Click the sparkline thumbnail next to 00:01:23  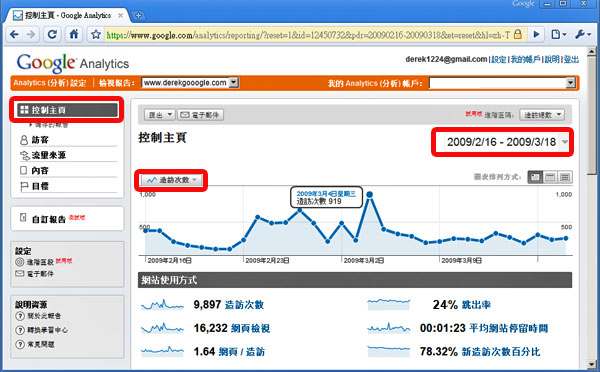click(x=388, y=328)
